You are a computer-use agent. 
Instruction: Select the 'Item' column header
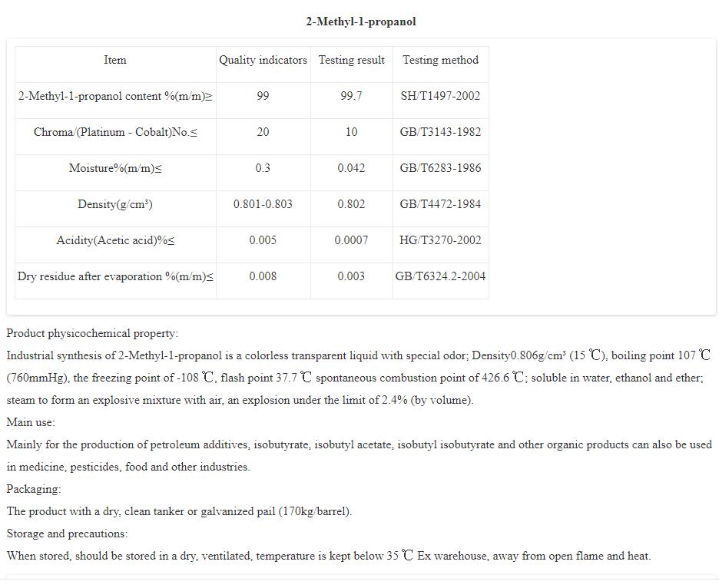tap(115, 60)
